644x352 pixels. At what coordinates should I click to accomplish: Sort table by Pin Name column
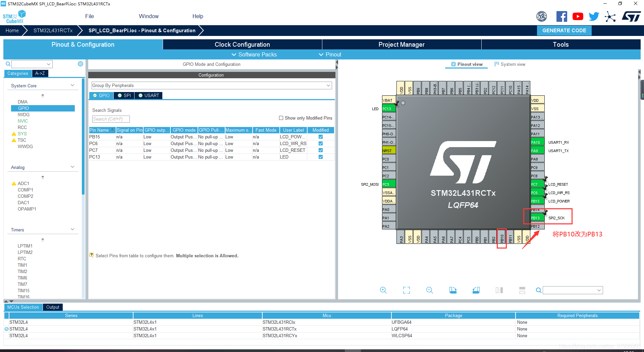(x=102, y=130)
